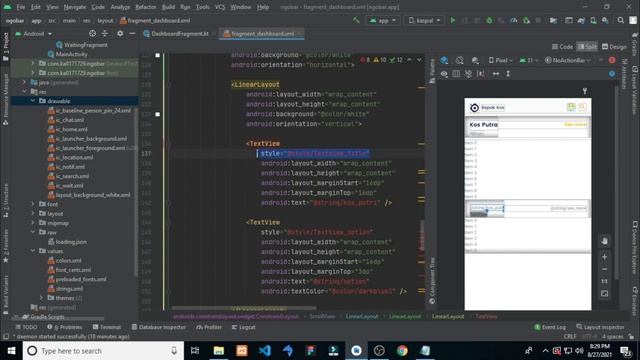Open the Terminal tool window
The height and width of the screenshot is (360, 640).
[x=107, y=327]
